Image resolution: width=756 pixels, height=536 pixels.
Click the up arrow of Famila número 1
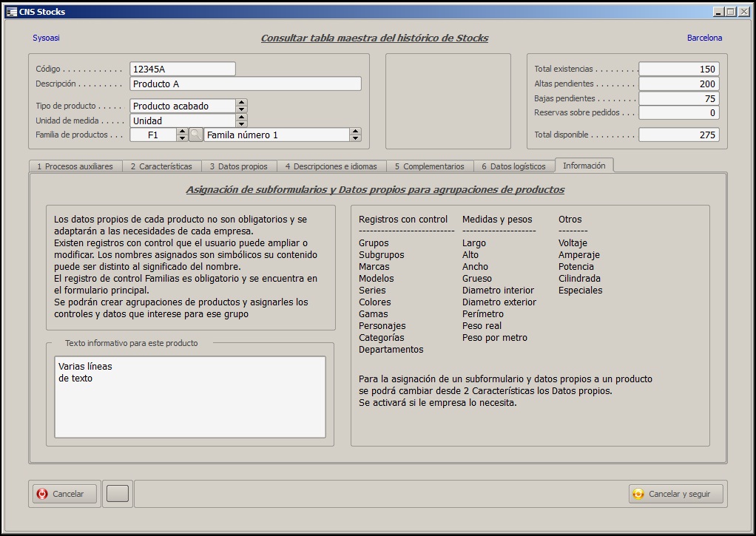[355, 132]
